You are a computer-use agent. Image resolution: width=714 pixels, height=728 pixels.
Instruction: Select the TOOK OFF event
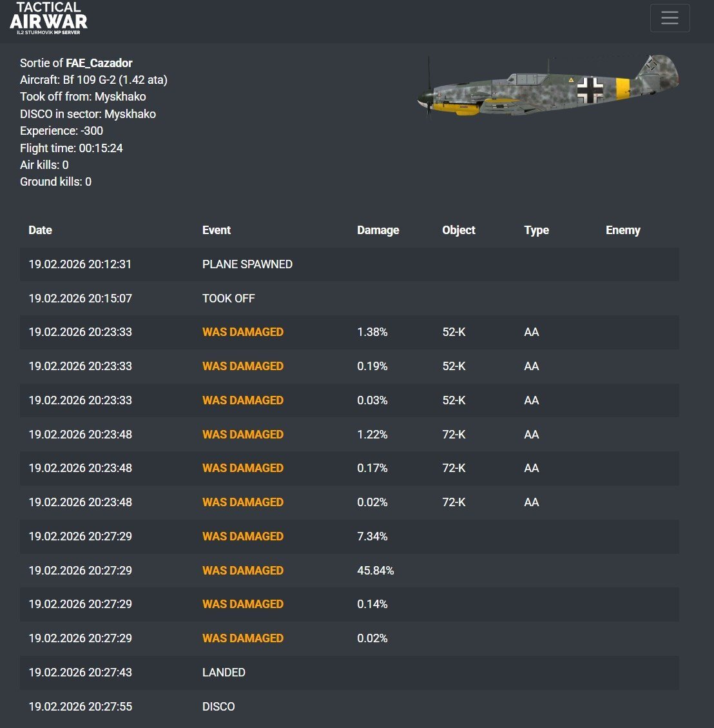coord(229,299)
